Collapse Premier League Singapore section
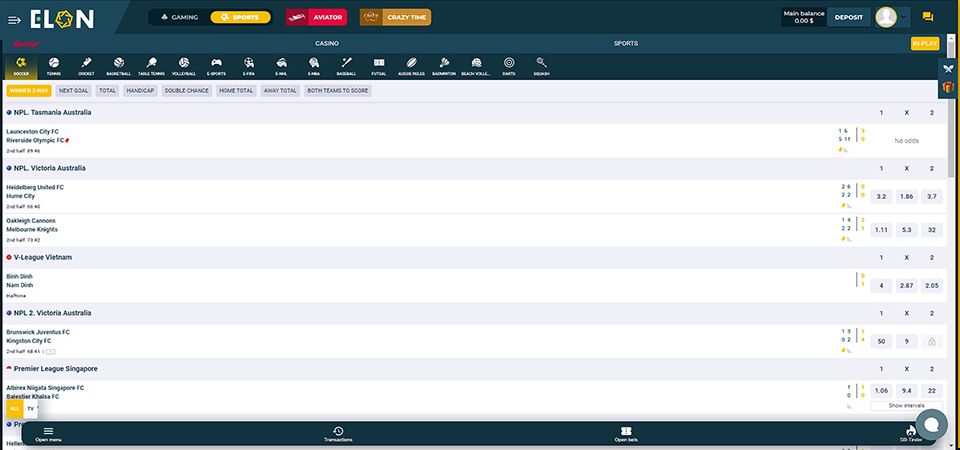960x450 pixels. pos(474,369)
